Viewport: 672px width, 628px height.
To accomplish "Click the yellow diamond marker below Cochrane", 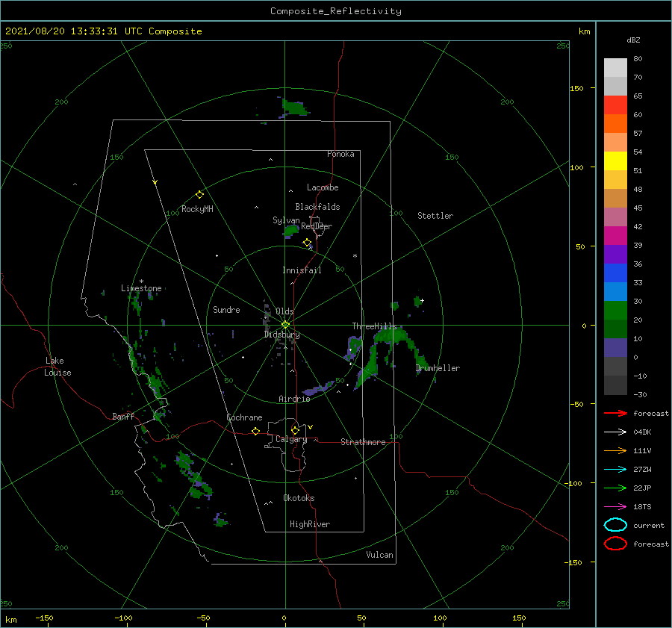I will (255, 431).
